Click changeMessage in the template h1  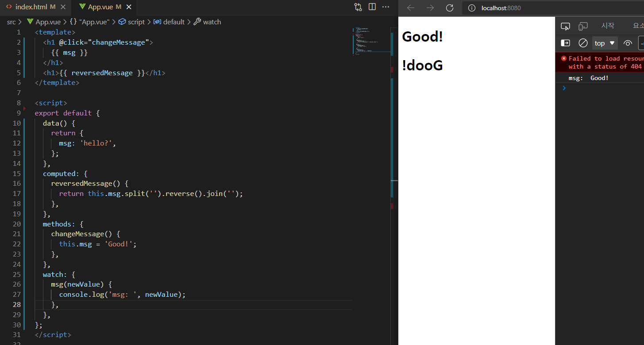[x=118, y=42]
